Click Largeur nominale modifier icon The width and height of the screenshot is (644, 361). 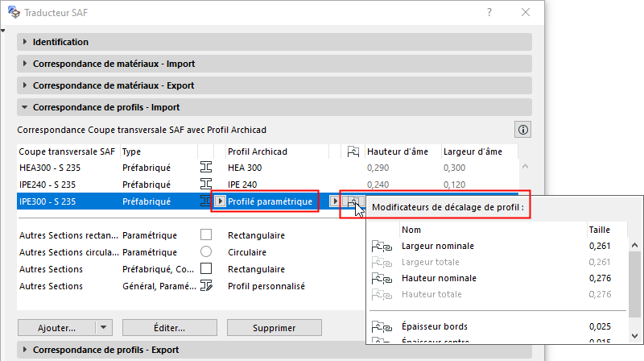point(382,247)
